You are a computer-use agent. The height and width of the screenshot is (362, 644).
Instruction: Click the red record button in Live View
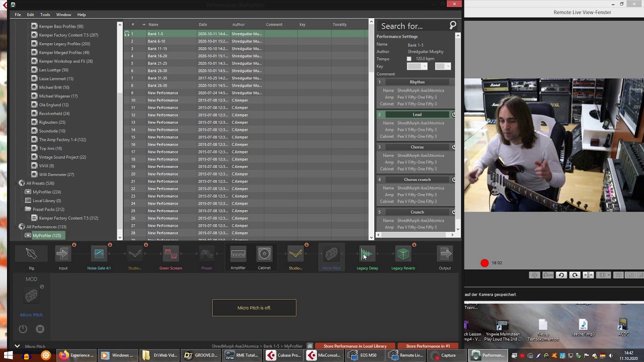[x=485, y=263]
